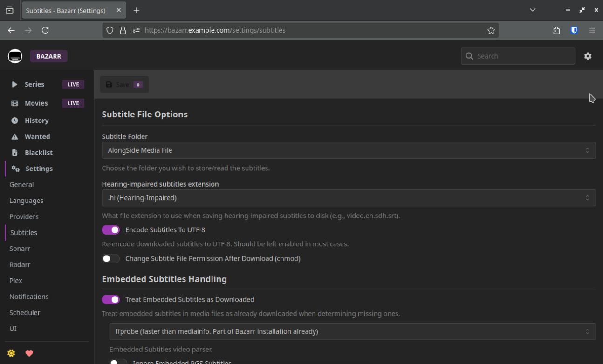Open the gear icon in top header
This screenshot has width=603, height=364.
(588, 56)
